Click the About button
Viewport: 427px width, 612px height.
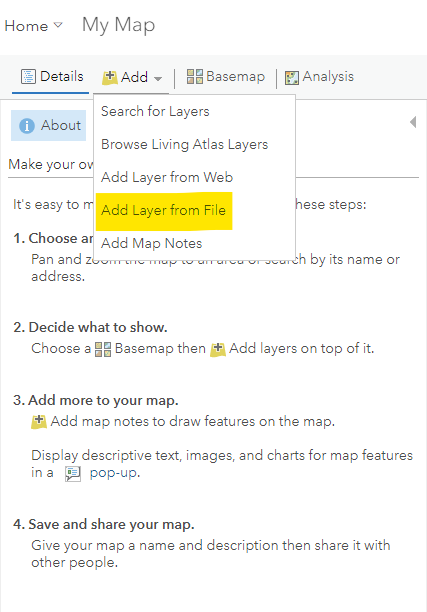pos(48,125)
